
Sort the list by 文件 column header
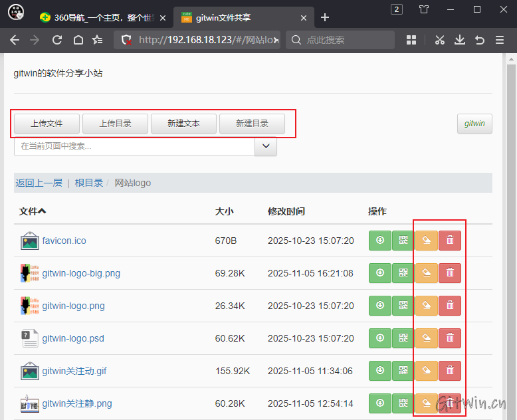(33, 211)
